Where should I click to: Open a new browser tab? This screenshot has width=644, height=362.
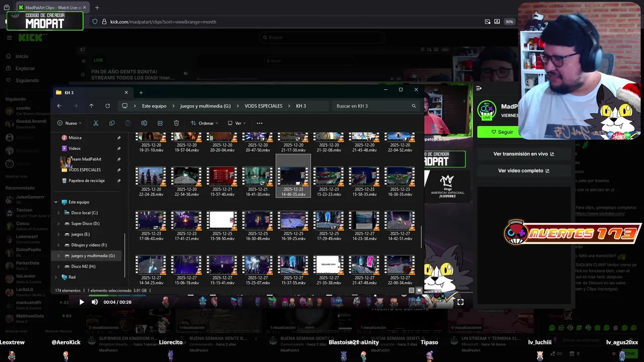[x=97, y=8]
